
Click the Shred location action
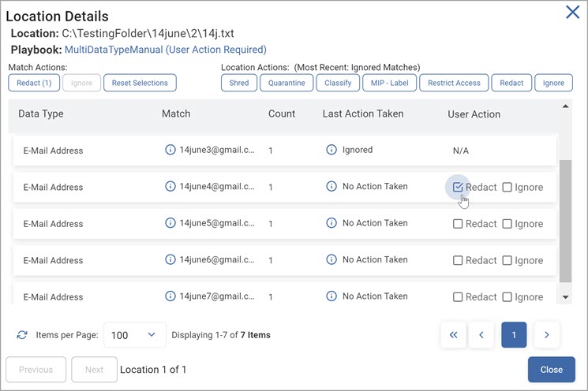point(239,83)
